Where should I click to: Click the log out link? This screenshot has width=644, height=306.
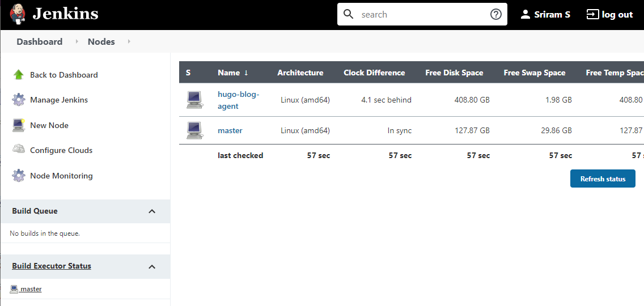coord(617,14)
